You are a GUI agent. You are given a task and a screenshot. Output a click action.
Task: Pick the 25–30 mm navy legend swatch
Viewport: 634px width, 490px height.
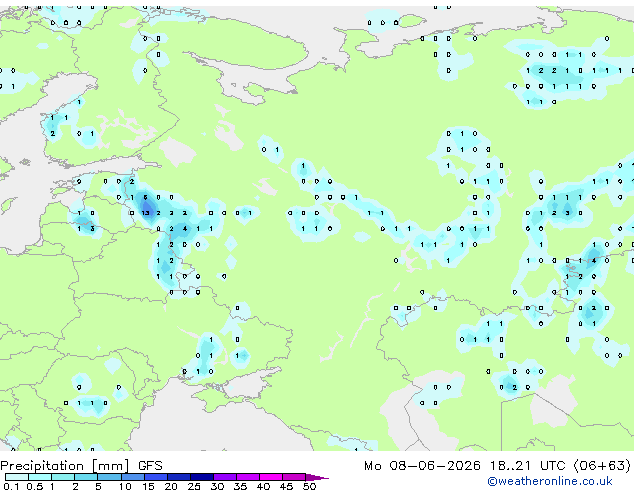tap(202, 477)
